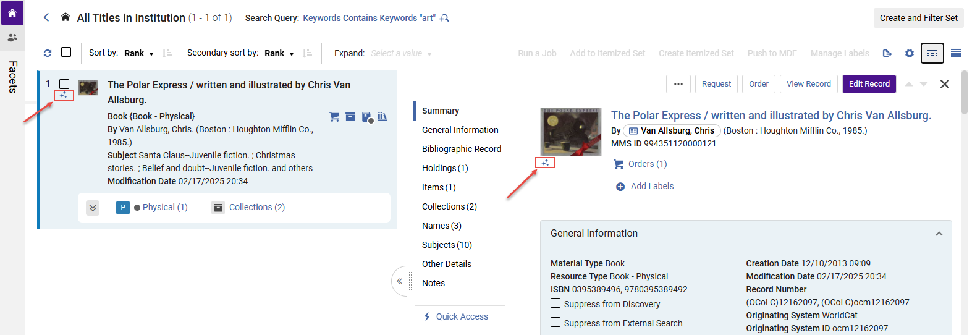This screenshot has width=980, height=335.
Task: Click secondary sort direction icon
Action: (307, 53)
